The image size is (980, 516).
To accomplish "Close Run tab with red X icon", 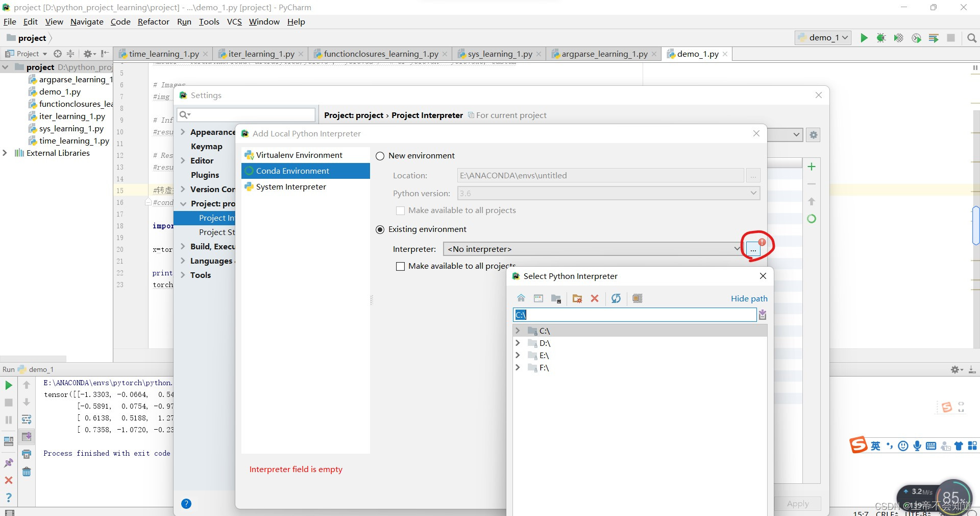I will [x=9, y=480].
